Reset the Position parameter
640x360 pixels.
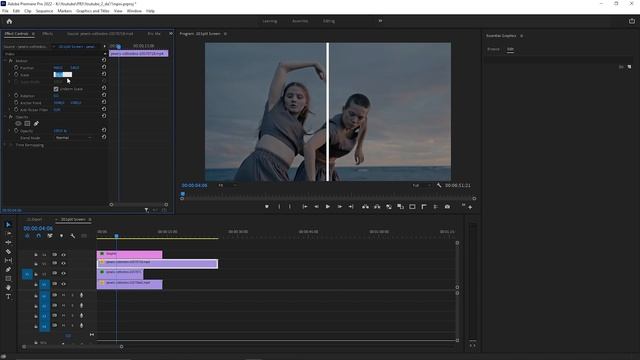pyautogui.click(x=104, y=67)
